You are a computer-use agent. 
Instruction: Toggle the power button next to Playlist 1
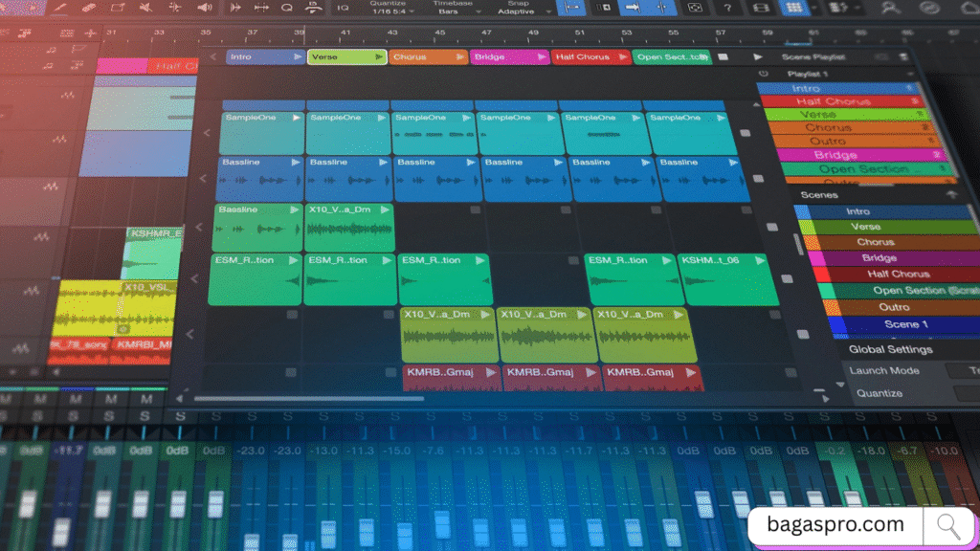click(763, 74)
